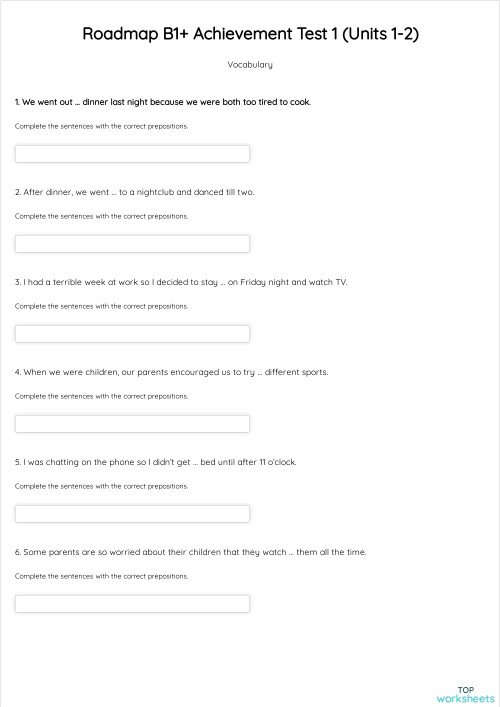500x707 pixels.
Task: Click question 4 text about parents encouraging
Action: pos(171,372)
